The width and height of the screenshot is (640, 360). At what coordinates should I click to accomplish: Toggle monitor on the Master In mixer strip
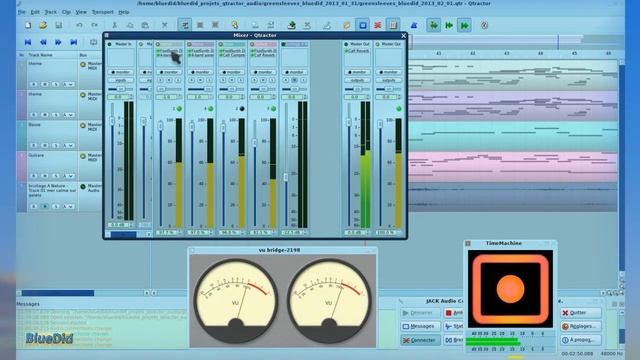[x=120, y=72]
